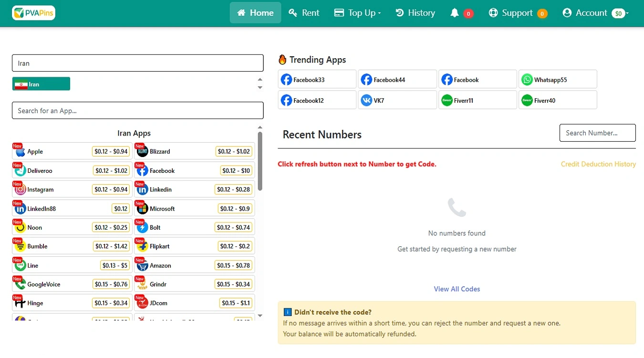The image size is (644, 358).
Task: Click the VK7 trending icon
Action: (366, 100)
